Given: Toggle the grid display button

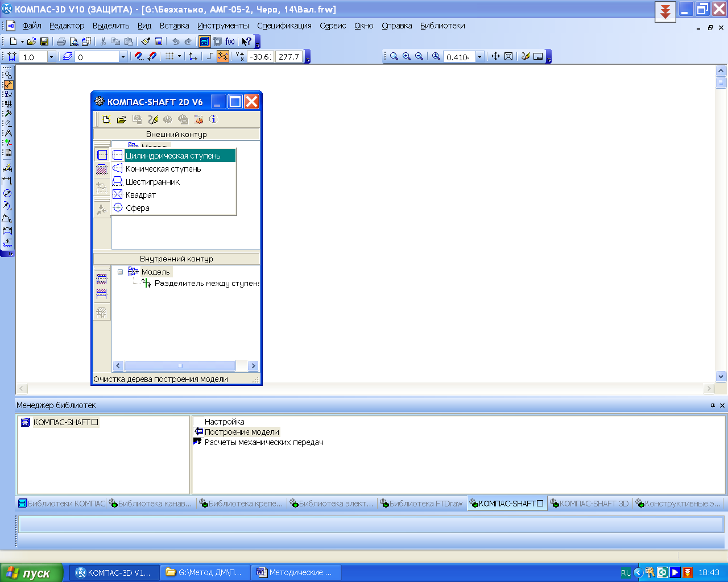Looking at the screenshot, I should tap(169, 57).
